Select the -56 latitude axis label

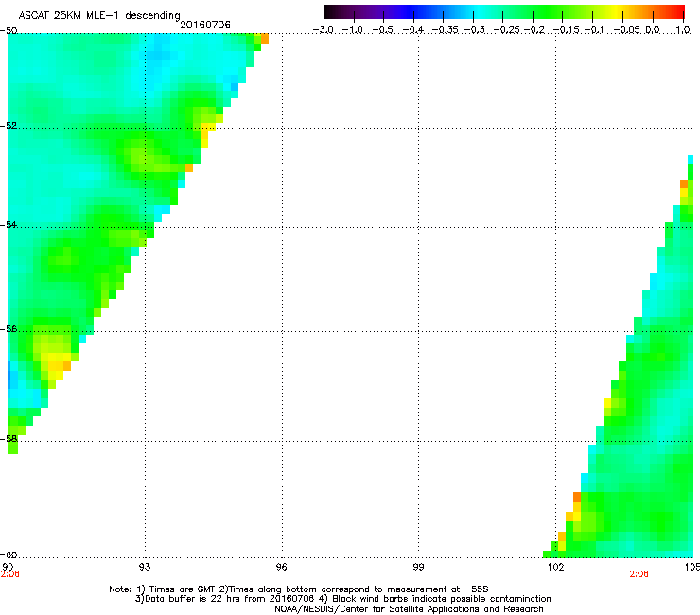(x=9, y=328)
